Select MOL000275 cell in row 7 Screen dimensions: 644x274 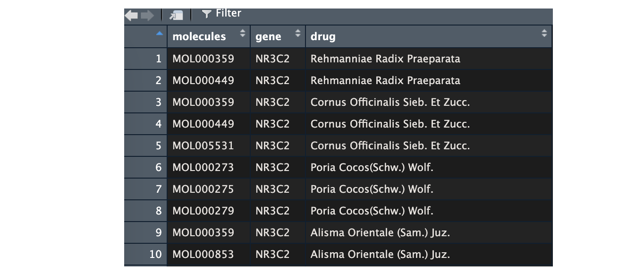(203, 189)
